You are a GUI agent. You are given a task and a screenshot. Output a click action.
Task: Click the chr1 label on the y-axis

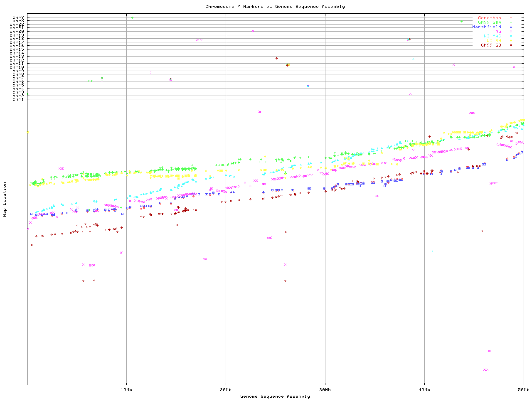(18, 99)
